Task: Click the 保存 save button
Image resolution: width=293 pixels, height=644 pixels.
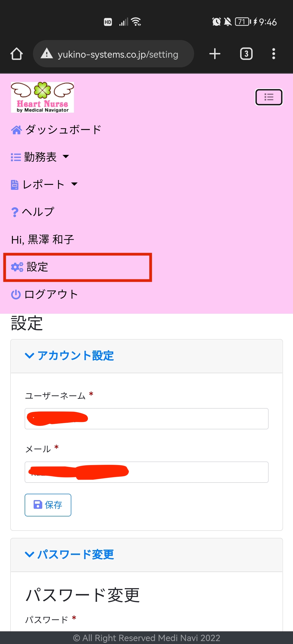Action: tap(48, 505)
